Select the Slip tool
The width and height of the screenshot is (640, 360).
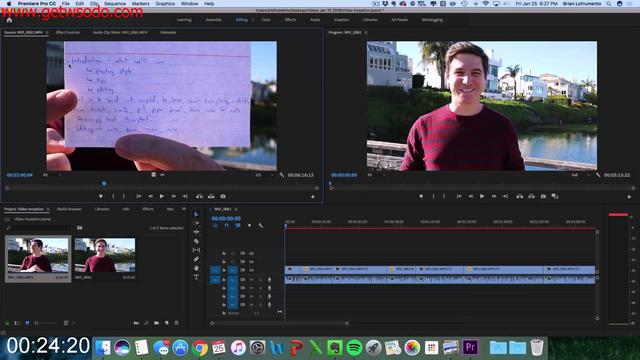click(x=196, y=250)
